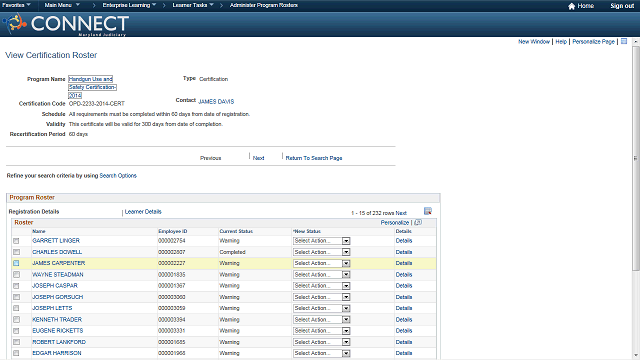Open learner name EDGAR HARRISON

tap(57, 353)
